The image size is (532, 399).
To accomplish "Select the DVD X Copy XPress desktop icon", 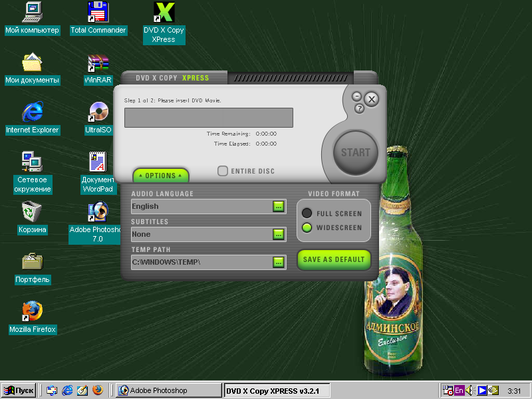I will 164,14.
